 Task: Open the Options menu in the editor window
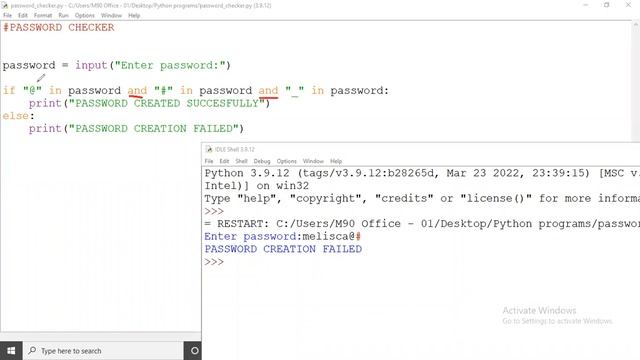coord(84,16)
